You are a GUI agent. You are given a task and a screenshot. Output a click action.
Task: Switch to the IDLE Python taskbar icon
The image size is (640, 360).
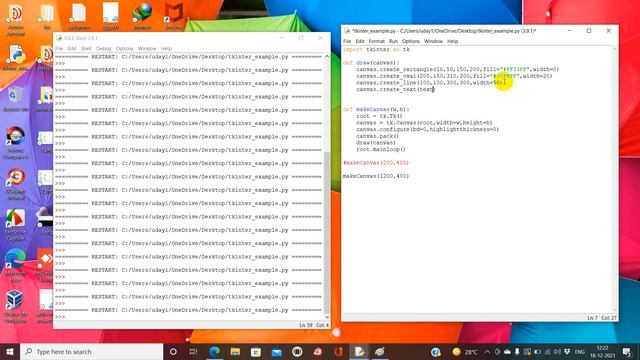(x=359, y=351)
